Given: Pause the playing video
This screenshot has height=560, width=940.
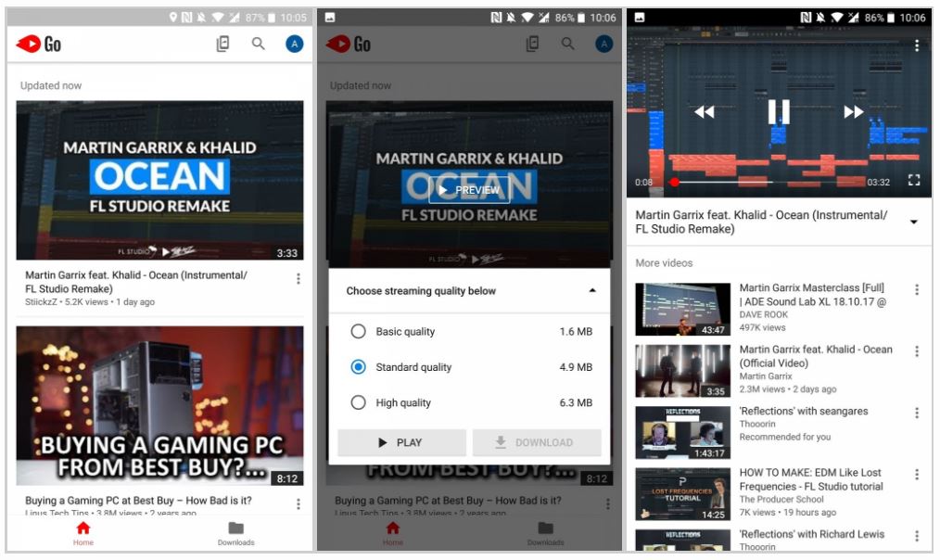Looking at the screenshot, I should pyautogui.click(x=779, y=112).
